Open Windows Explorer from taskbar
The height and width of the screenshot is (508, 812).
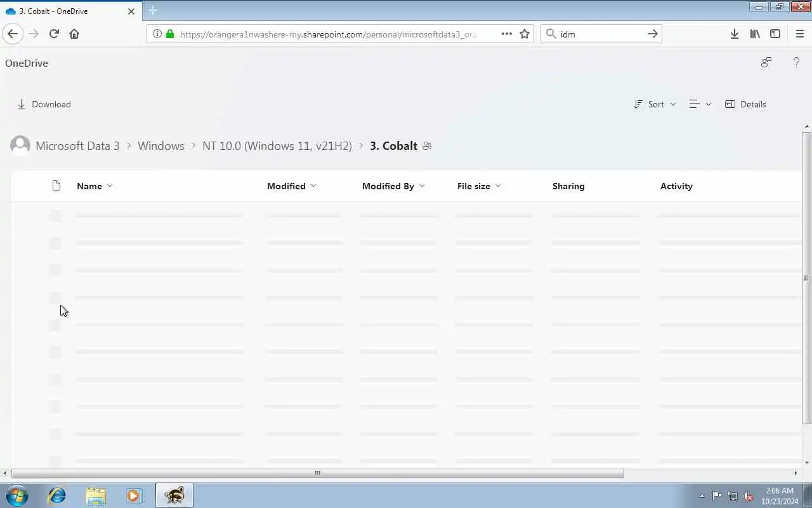[x=96, y=495]
